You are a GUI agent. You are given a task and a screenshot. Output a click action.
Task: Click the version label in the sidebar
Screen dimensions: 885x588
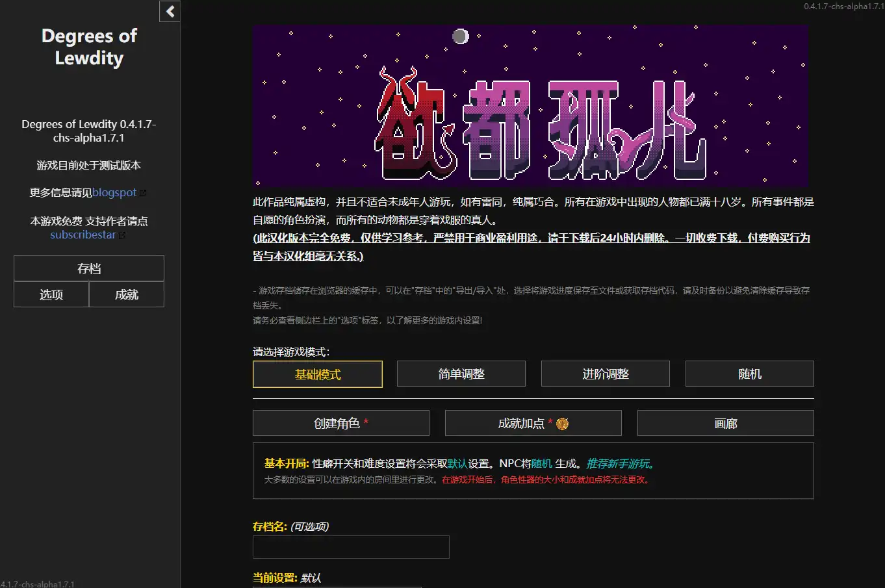[89, 131]
